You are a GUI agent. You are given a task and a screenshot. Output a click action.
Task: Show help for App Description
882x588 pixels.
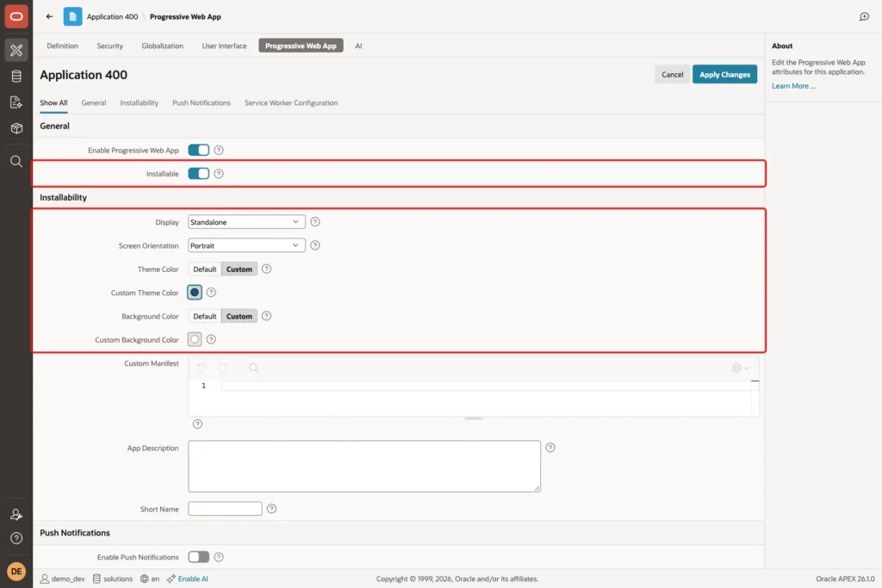550,448
